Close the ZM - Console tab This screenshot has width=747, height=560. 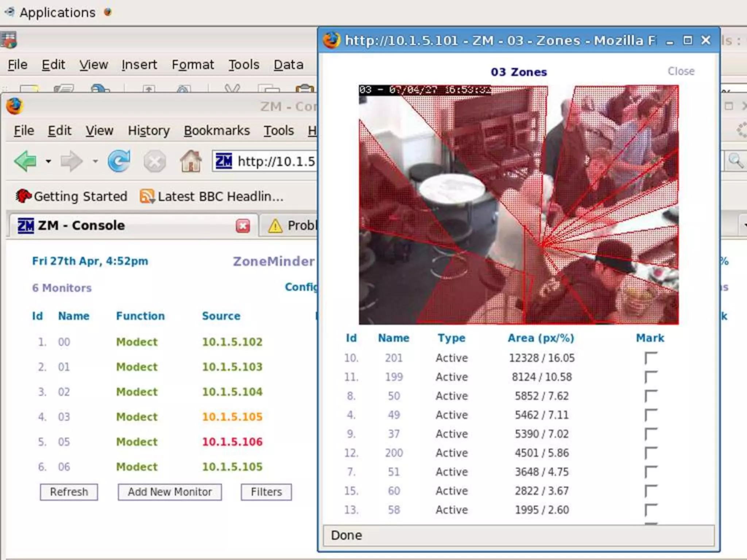(x=243, y=226)
